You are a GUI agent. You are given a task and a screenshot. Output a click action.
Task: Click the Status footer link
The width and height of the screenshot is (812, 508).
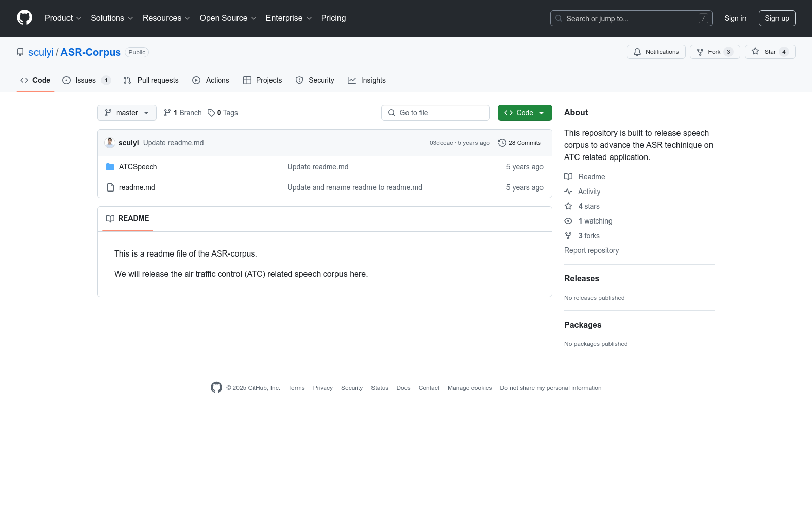point(380,388)
